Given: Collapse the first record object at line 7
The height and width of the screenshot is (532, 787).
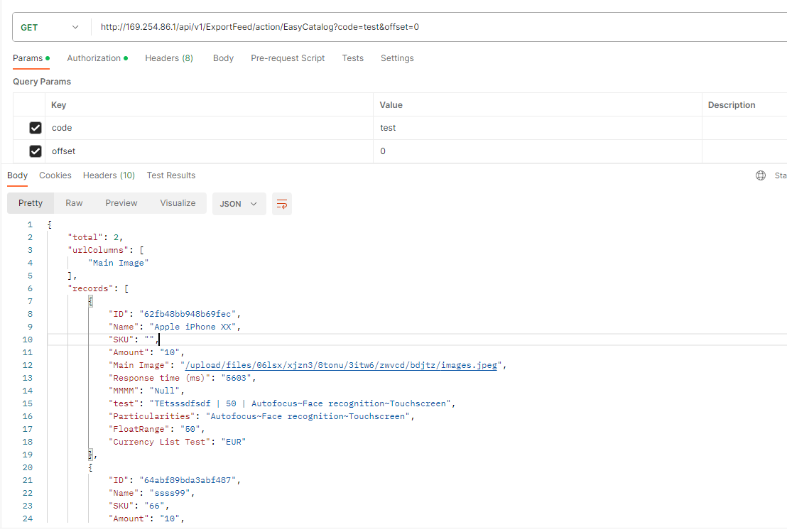Looking at the screenshot, I should pyautogui.click(x=89, y=300).
